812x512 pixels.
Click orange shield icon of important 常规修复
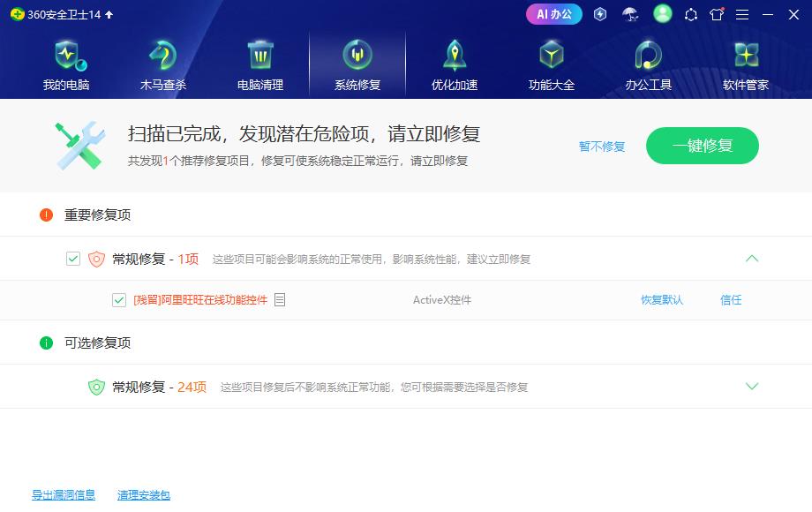96,259
